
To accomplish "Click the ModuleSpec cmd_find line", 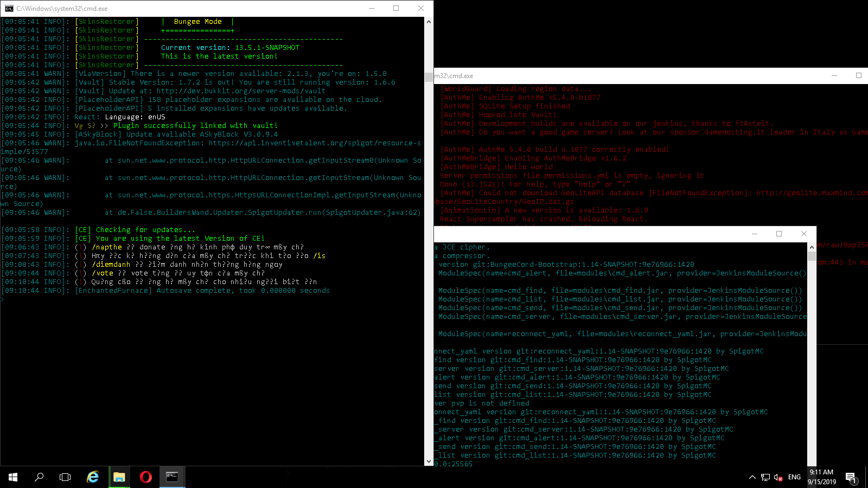I will pyautogui.click(x=620, y=291).
